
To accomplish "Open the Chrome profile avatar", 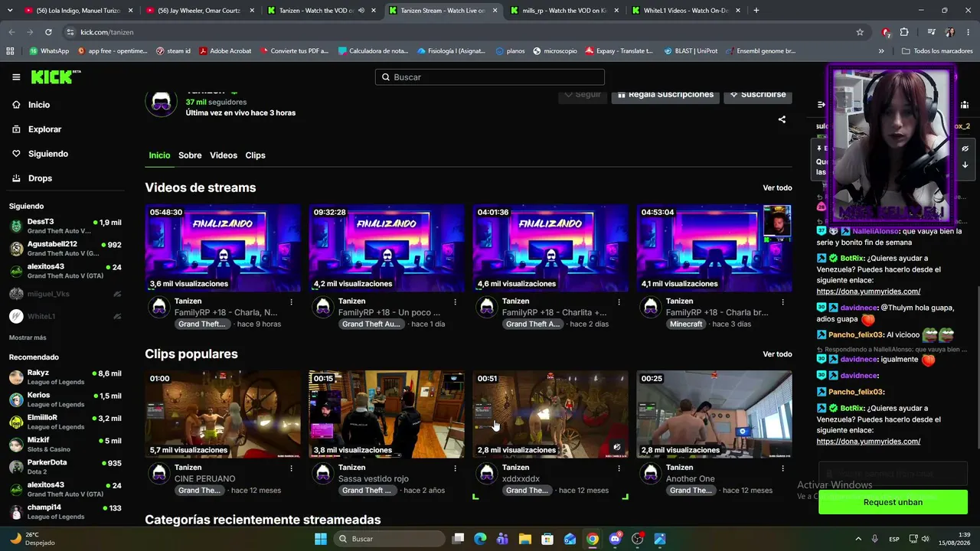I will point(950,32).
